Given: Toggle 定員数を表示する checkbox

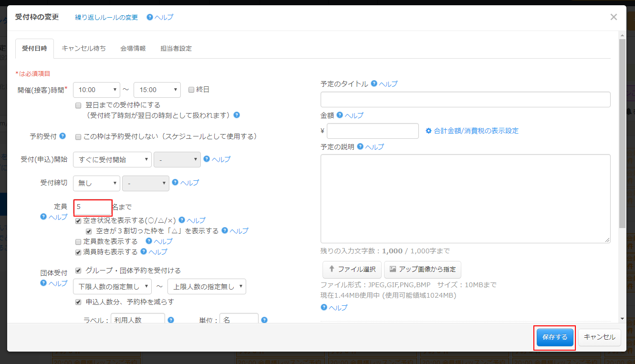Looking at the screenshot, I should [78, 241].
